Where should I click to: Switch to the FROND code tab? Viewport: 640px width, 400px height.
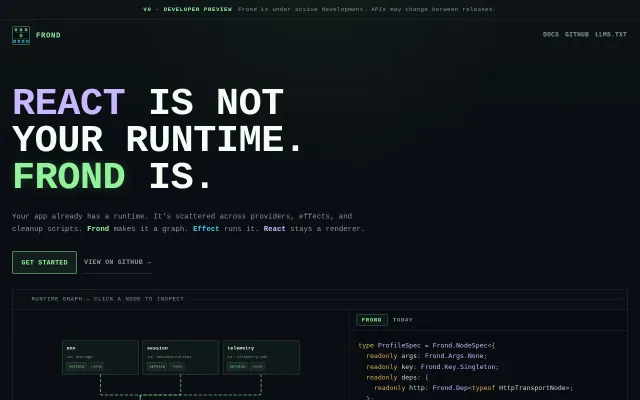click(x=371, y=320)
